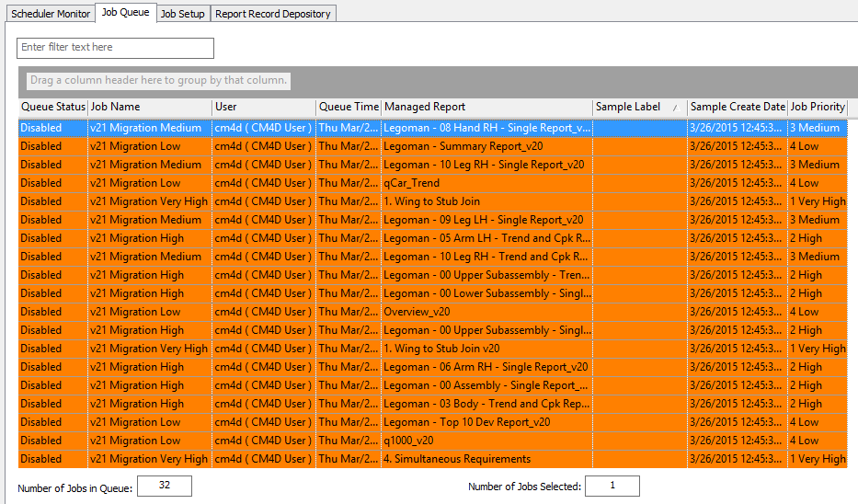
Task: Sort by the Sample Create Date column
Action: point(737,107)
